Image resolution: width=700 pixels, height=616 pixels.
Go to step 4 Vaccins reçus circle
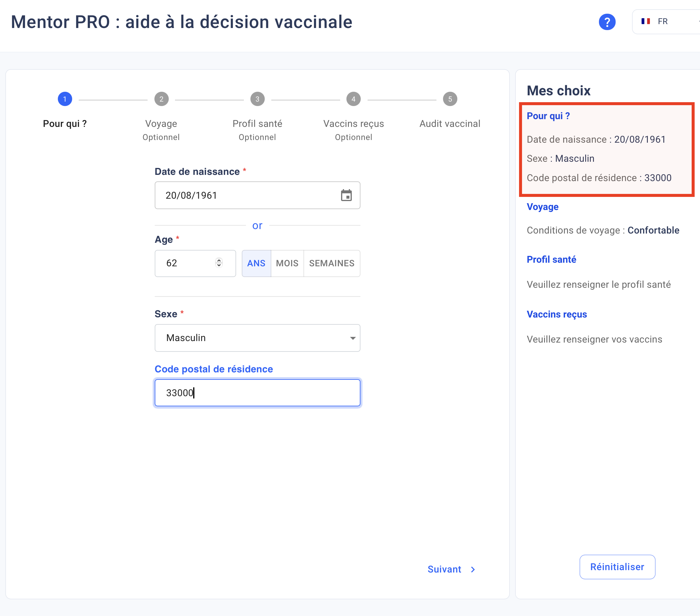[353, 99]
